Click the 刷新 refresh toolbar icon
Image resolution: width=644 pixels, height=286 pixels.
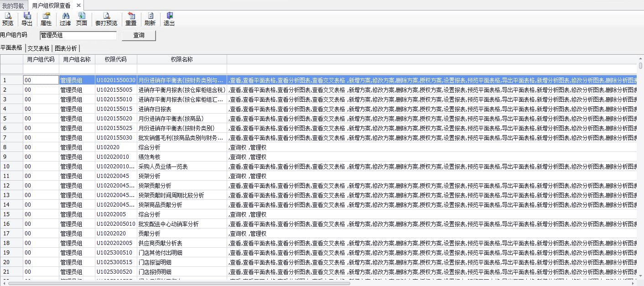[150, 19]
